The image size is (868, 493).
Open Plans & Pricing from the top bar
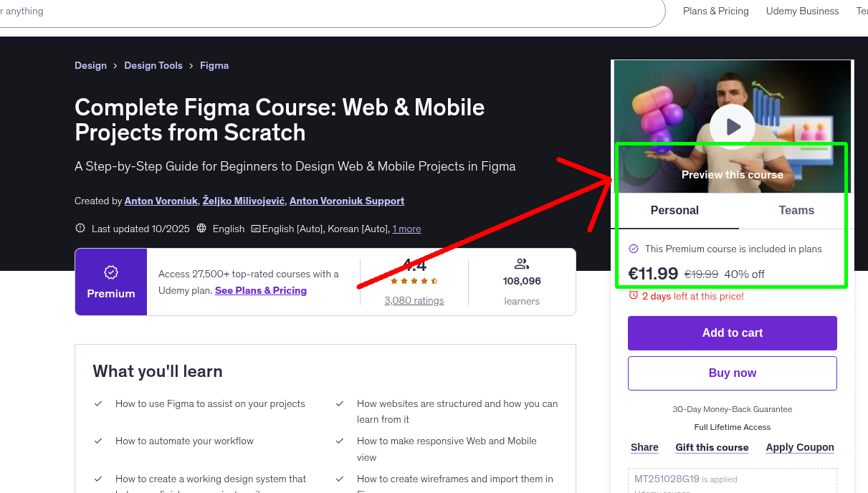(715, 11)
